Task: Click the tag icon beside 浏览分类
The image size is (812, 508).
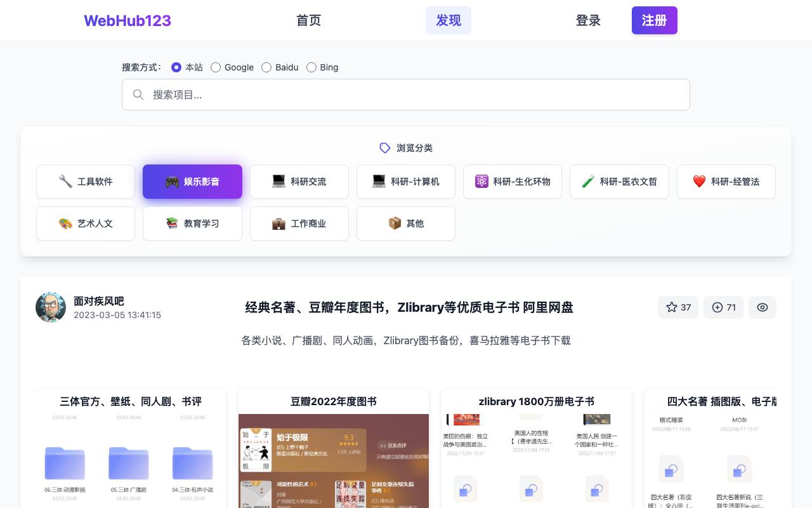Action: (385, 148)
